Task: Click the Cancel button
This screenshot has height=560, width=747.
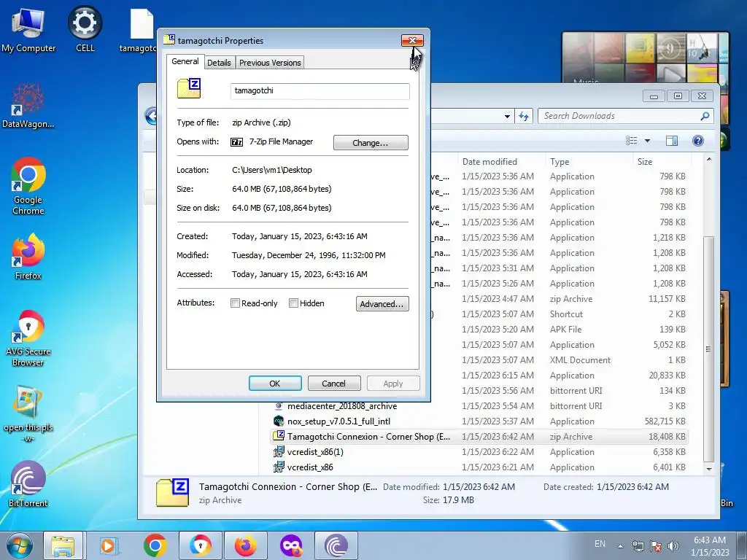Action: point(333,384)
